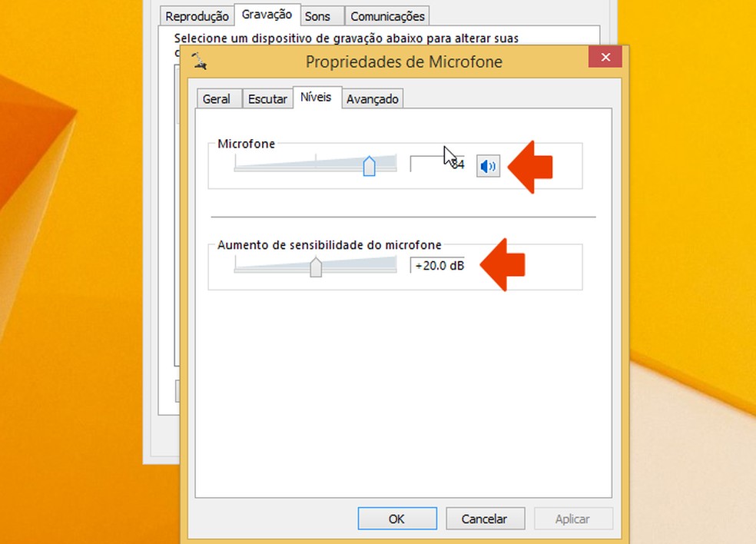Open the Sons tab
756x544 pixels.
coord(317,16)
